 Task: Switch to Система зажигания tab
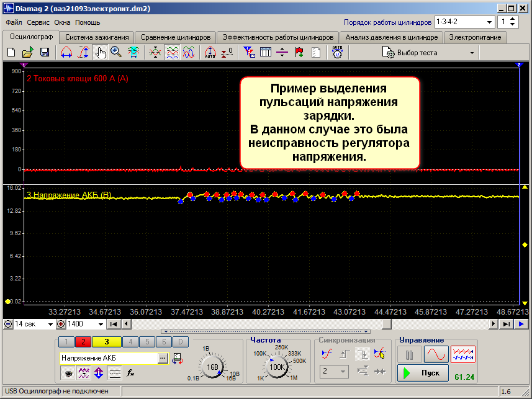click(97, 37)
